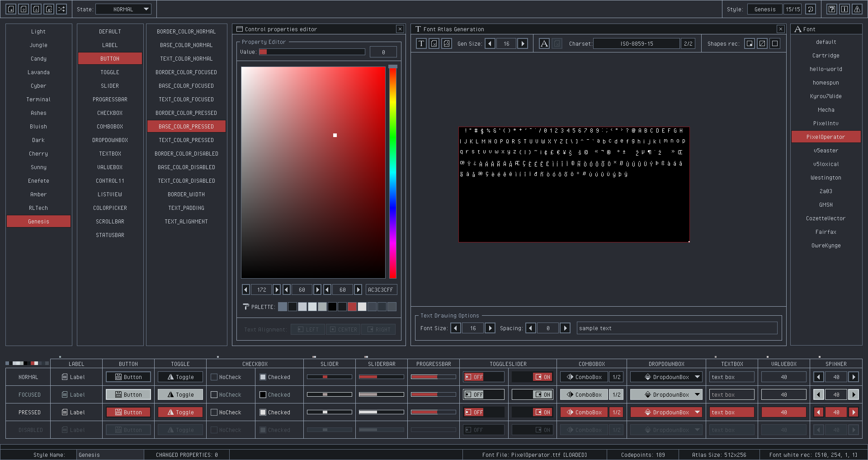Click the sample text input field
The image size is (868, 460).
677,328
